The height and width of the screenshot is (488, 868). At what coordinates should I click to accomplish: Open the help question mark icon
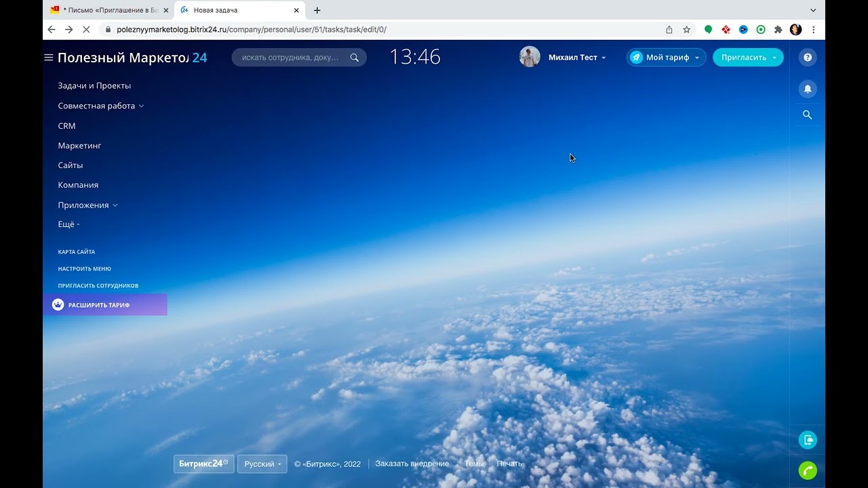(x=807, y=58)
